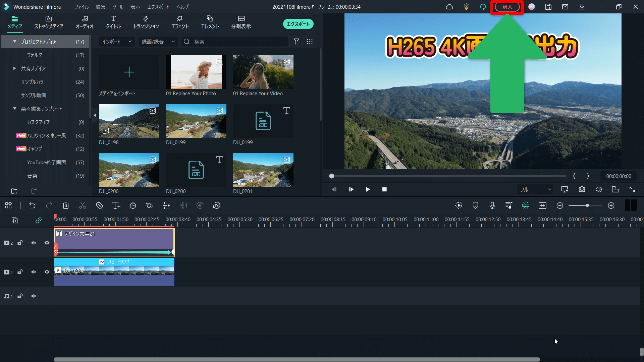Select the DJI_0201 video thumbnail
This screenshot has height=362, width=644.
[263, 170]
